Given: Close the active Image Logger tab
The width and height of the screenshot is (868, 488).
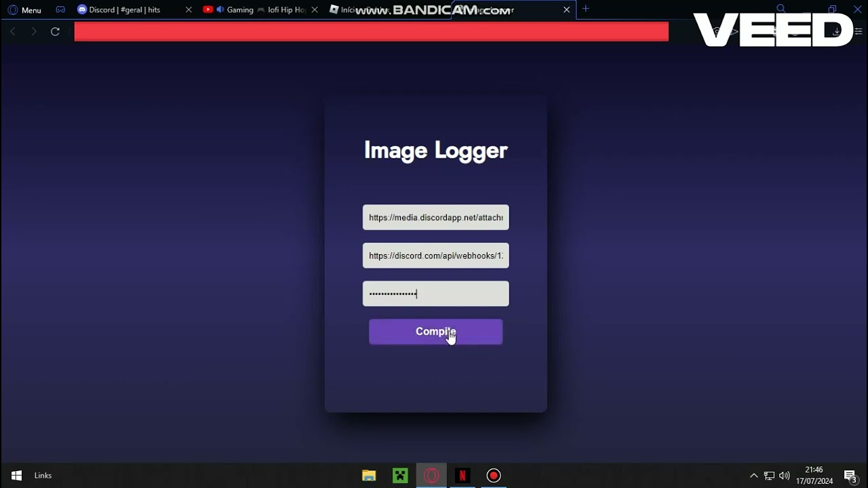Looking at the screenshot, I should coord(566,10).
